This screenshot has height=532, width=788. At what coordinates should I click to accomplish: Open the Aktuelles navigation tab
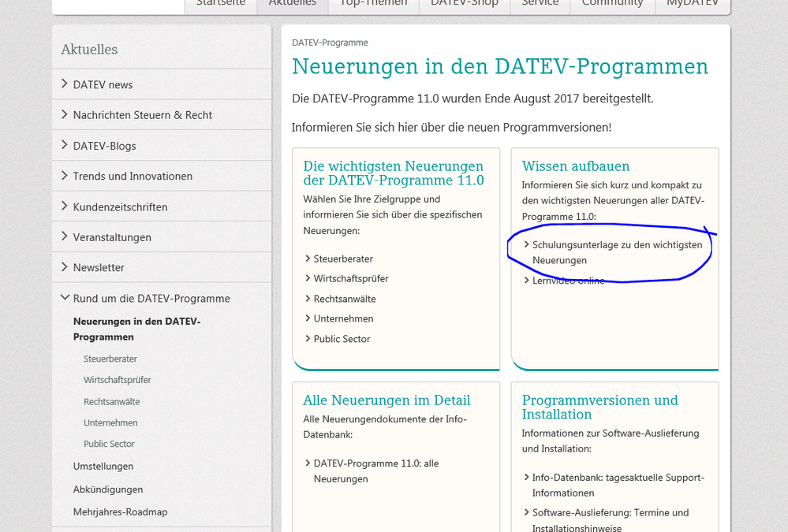[292, 4]
